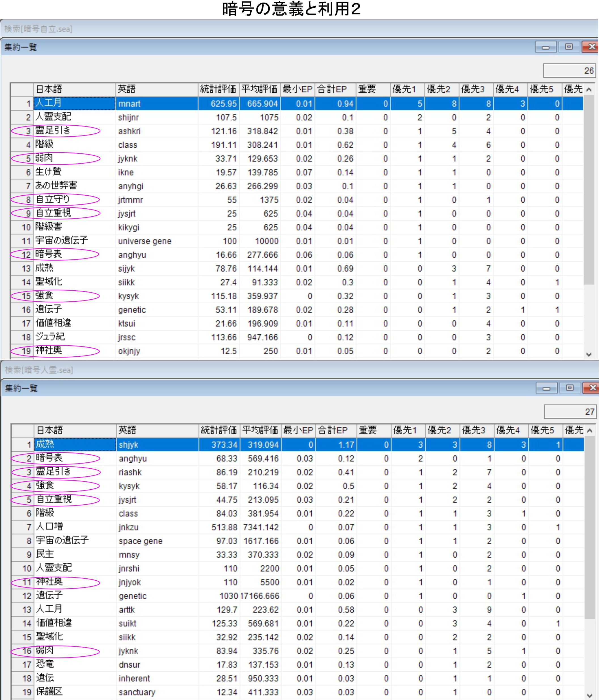Minimize the lower 集約一覧 window
This screenshot has height=700, width=599.
point(546,388)
